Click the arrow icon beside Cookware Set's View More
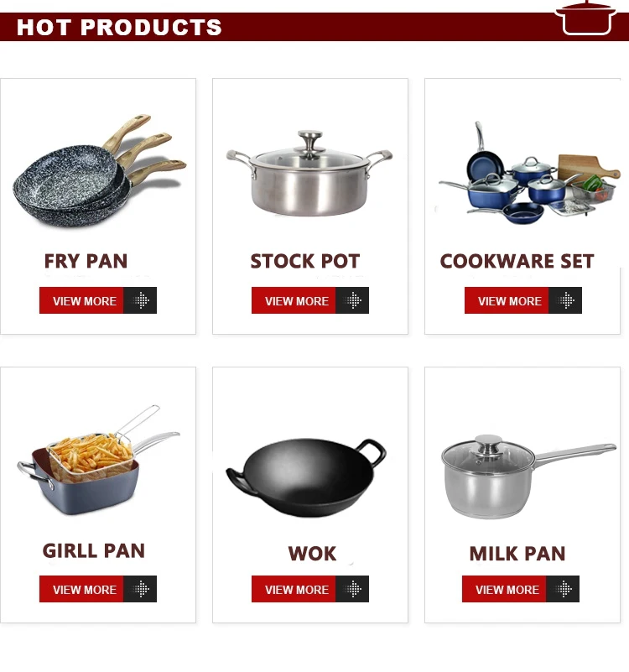The image size is (629, 672). coord(565,300)
